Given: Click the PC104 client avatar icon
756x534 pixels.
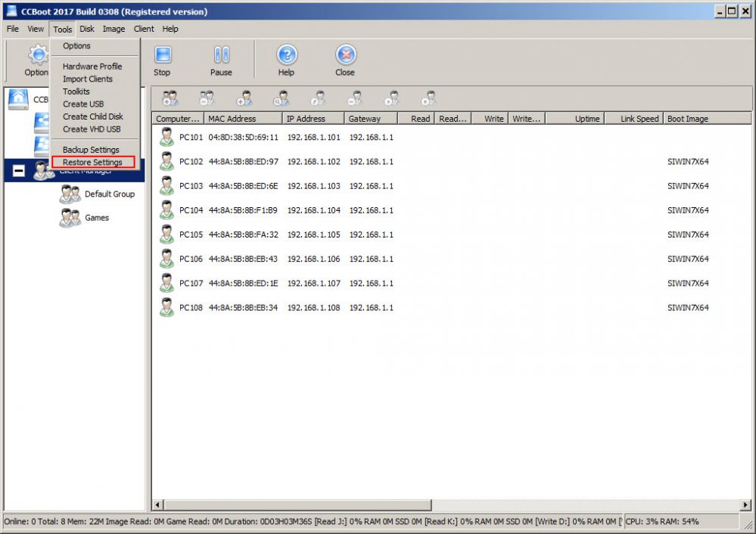Looking at the screenshot, I should [166, 210].
